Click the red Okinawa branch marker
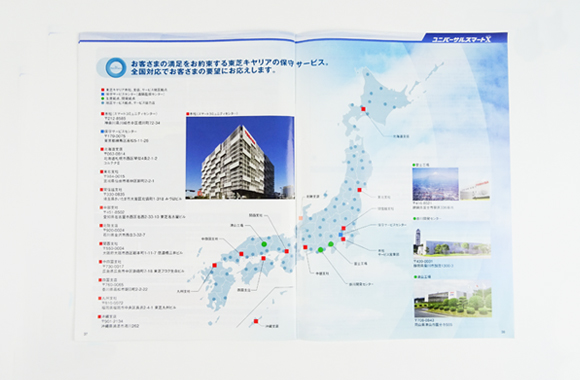This screenshot has width=580, height=380. click(256, 321)
